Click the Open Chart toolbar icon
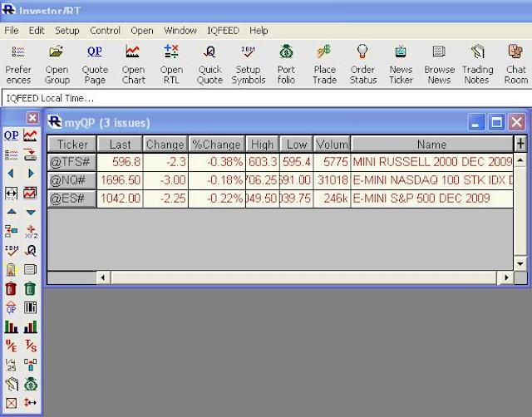This screenshot has height=417, width=532. [133, 65]
